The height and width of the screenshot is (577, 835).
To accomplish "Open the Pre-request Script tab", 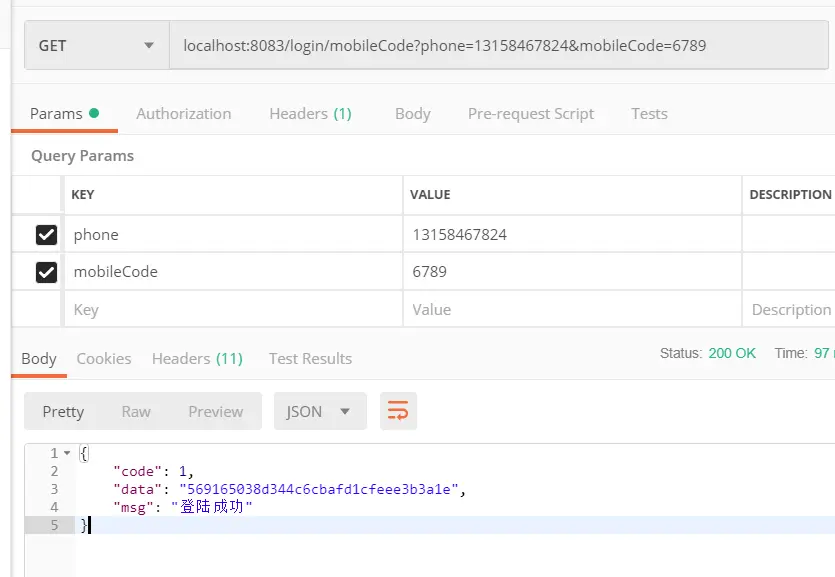I will pyautogui.click(x=530, y=114).
